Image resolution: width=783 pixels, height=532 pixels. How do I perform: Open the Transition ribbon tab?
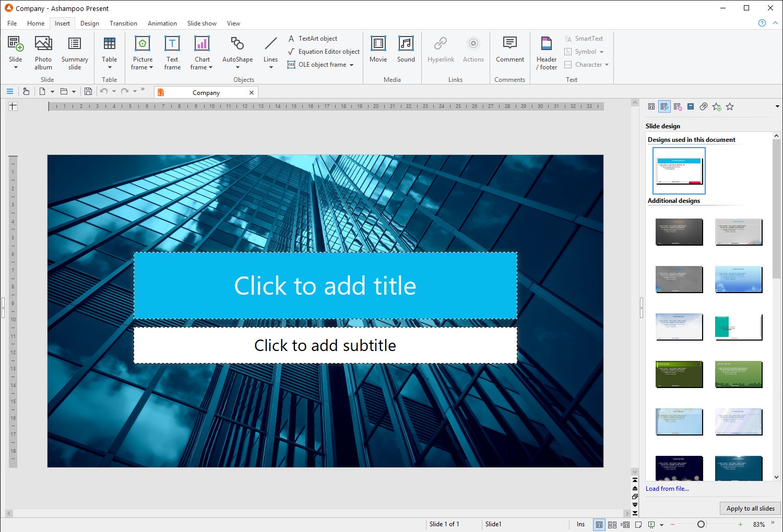tap(123, 23)
